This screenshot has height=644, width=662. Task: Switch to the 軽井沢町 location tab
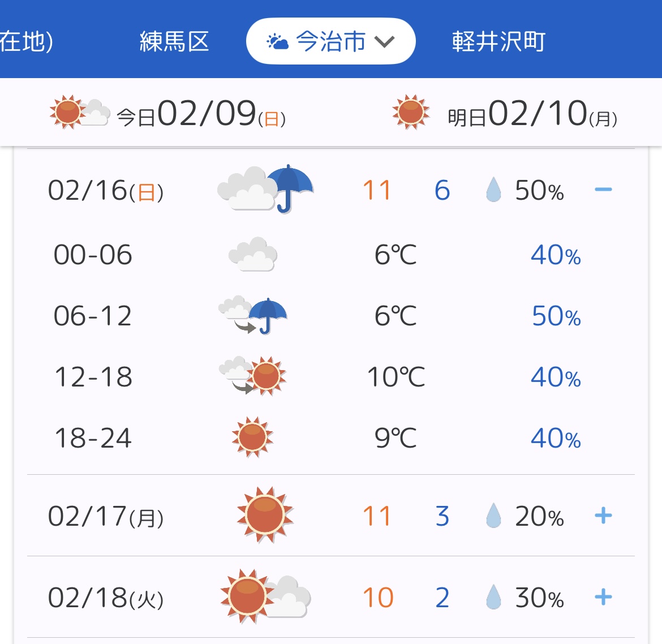click(498, 41)
